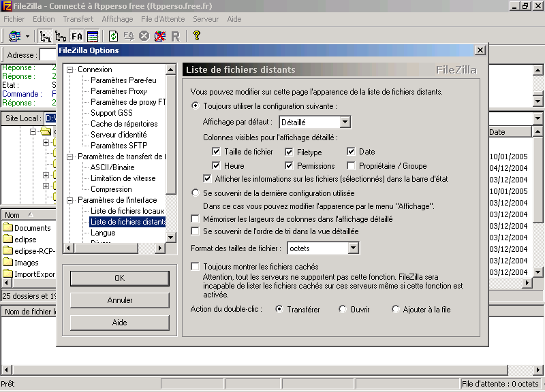
Task: Click the cancel operation X icon
Action: 144,36
